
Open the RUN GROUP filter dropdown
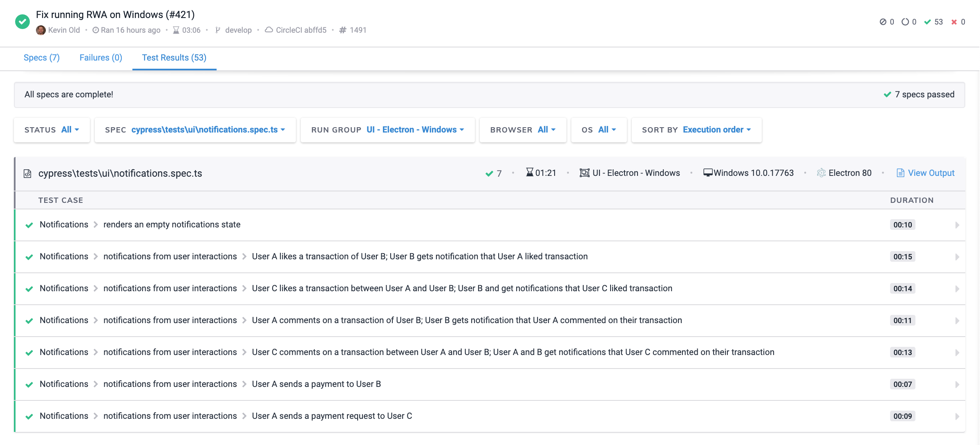387,130
